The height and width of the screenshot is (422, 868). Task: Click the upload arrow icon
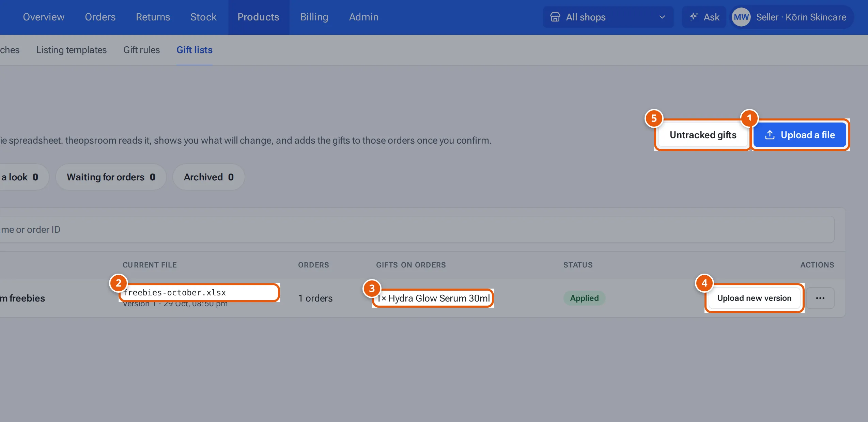770,135
